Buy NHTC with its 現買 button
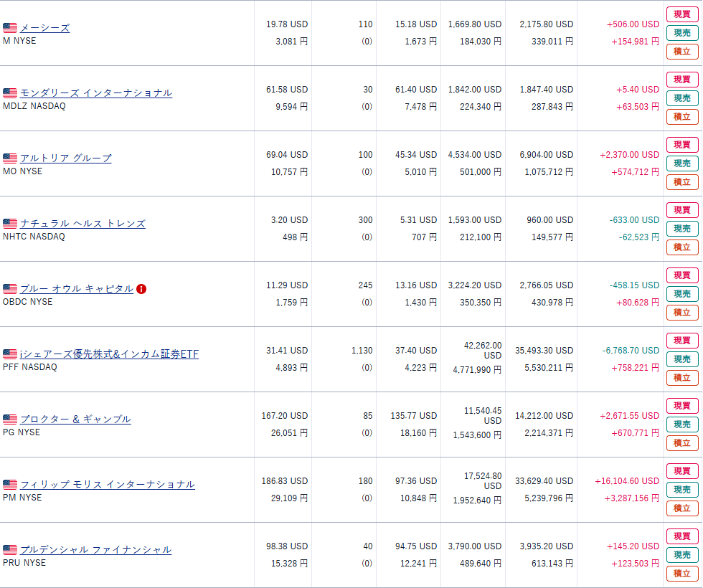703x588 pixels. (x=681, y=210)
